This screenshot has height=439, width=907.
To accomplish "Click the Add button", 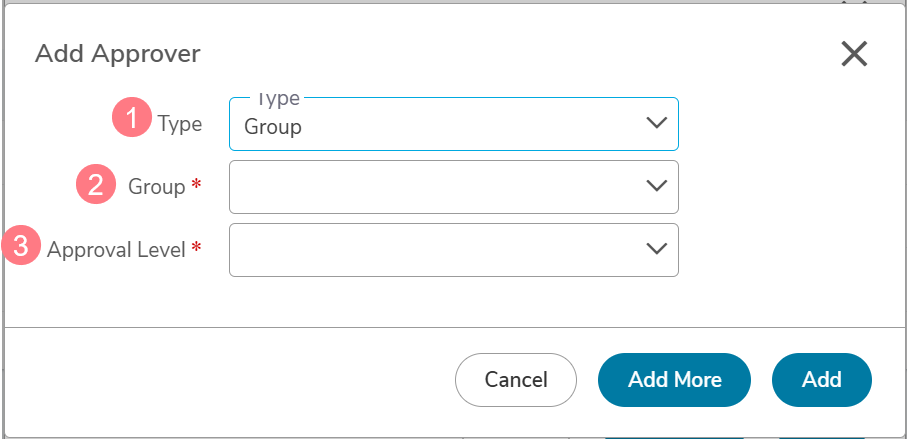I will click(x=821, y=380).
